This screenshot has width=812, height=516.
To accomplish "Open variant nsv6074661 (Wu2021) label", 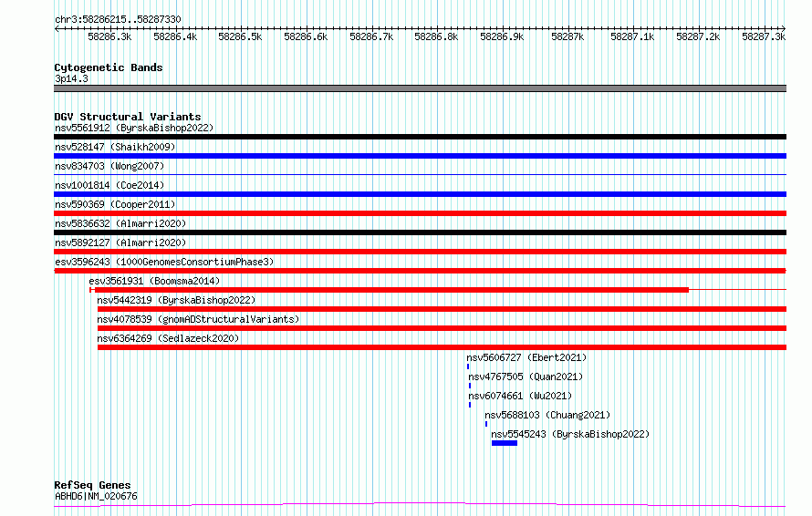I will click(520, 396).
